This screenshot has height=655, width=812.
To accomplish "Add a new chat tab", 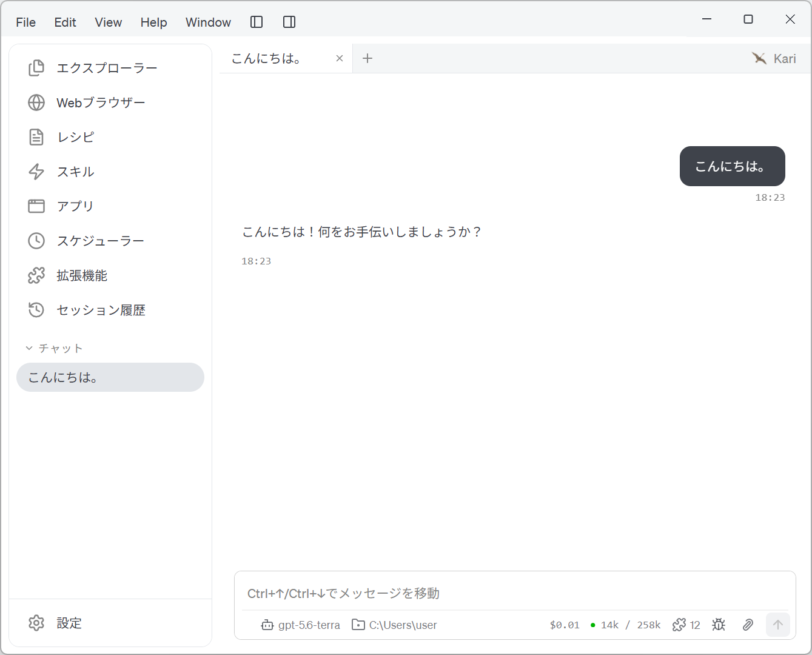I will 367,58.
